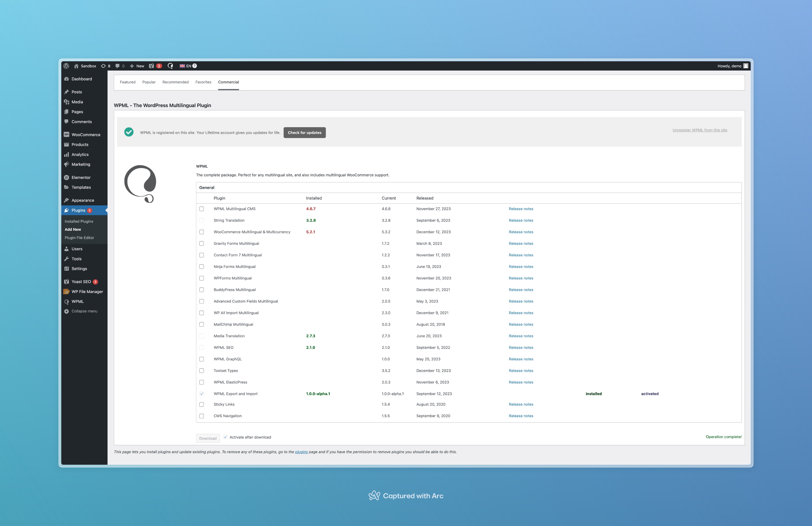Click the WordPress logo in admin bar

pyautogui.click(x=66, y=66)
